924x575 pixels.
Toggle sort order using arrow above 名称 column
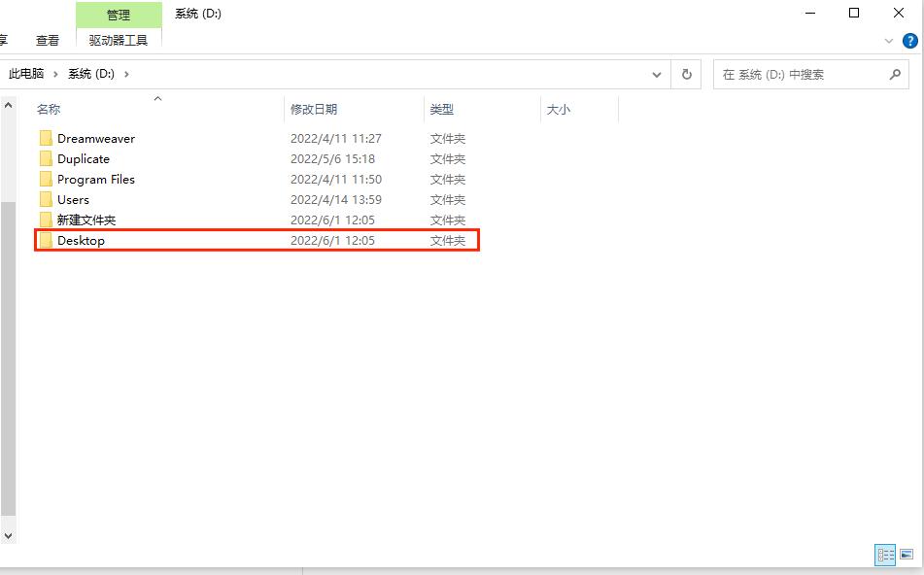pos(157,97)
